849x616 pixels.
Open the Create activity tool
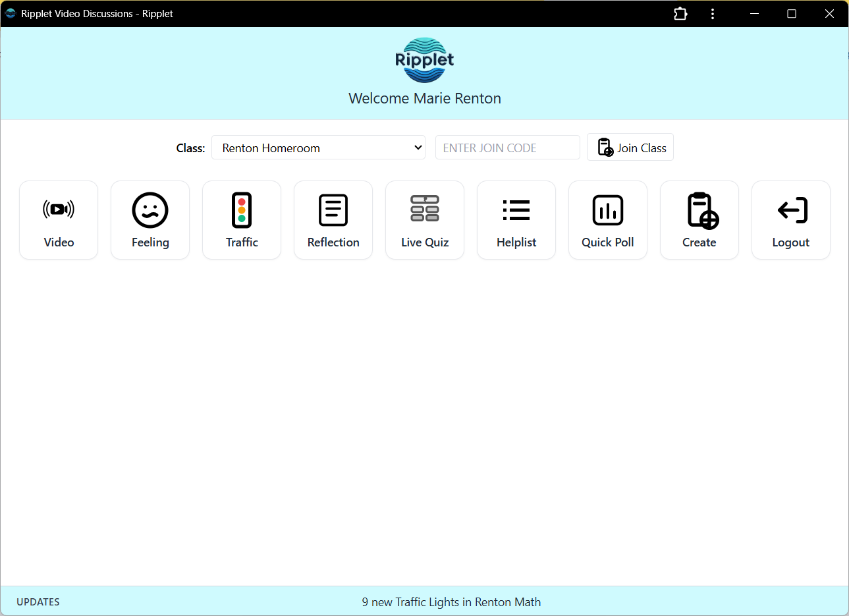[x=699, y=219]
